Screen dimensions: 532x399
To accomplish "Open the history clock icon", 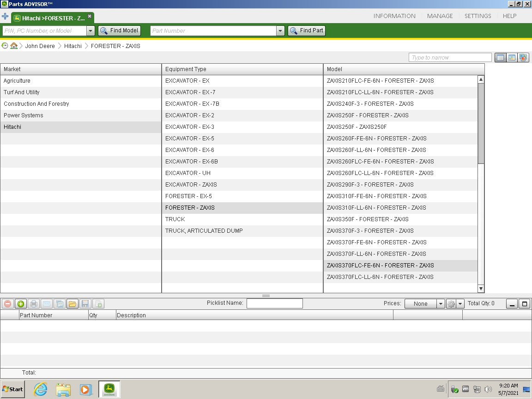I will (x=5, y=46).
